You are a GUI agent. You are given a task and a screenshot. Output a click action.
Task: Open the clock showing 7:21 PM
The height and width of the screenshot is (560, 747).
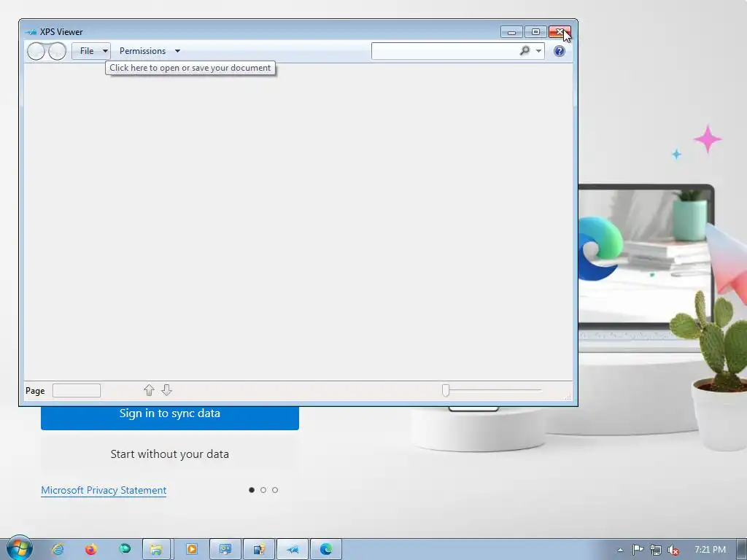click(x=710, y=550)
